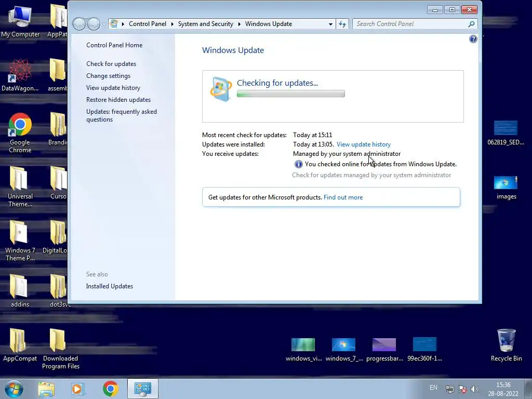Open Windows Explorer from the taskbar
The width and height of the screenshot is (532, 399).
click(x=46, y=389)
